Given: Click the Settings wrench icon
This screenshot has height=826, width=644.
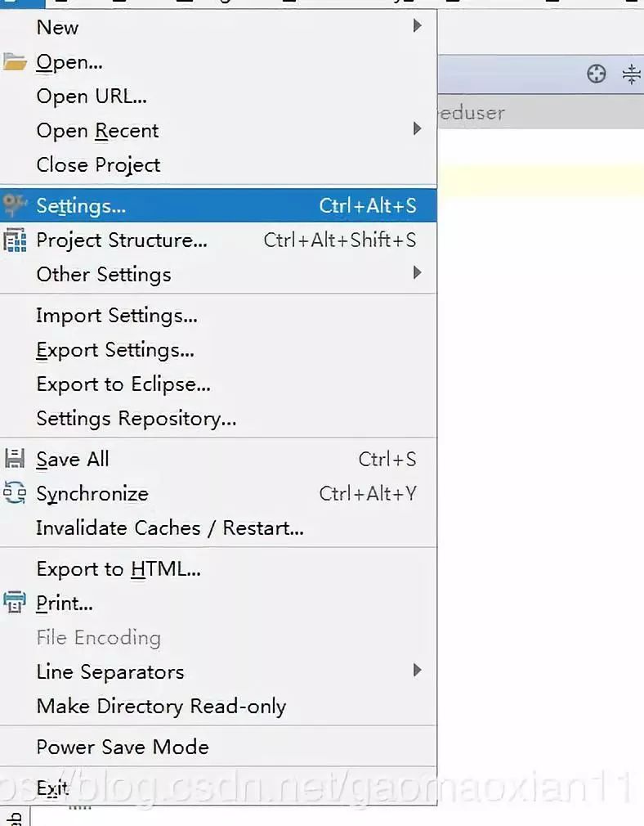Looking at the screenshot, I should tap(16, 205).
